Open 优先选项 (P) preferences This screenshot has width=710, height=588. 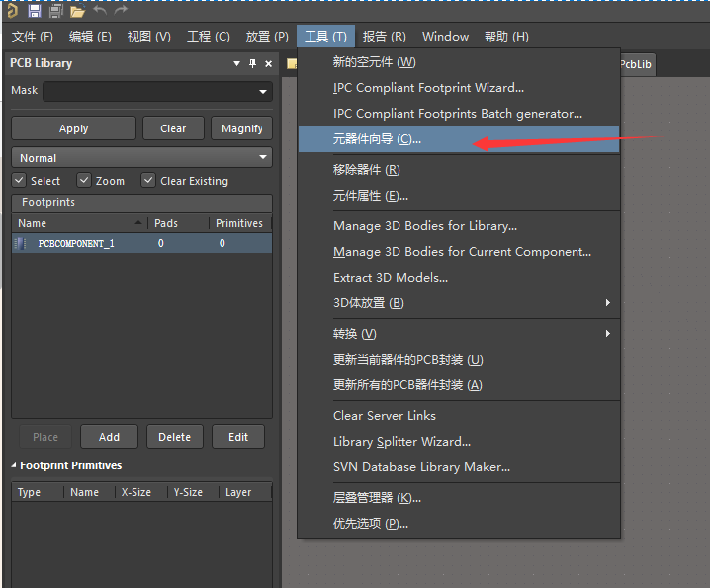click(459, 524)
